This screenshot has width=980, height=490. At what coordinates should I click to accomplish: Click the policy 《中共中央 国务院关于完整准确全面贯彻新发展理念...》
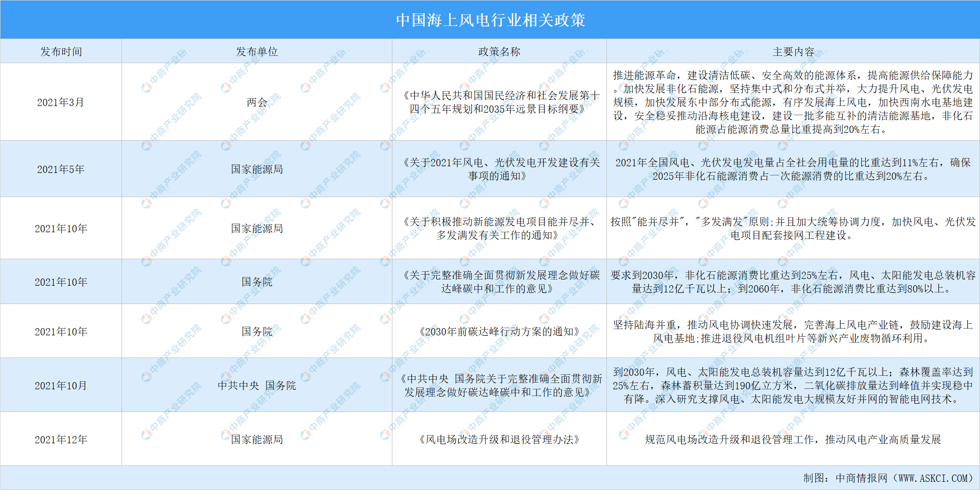tap(499, 385)
